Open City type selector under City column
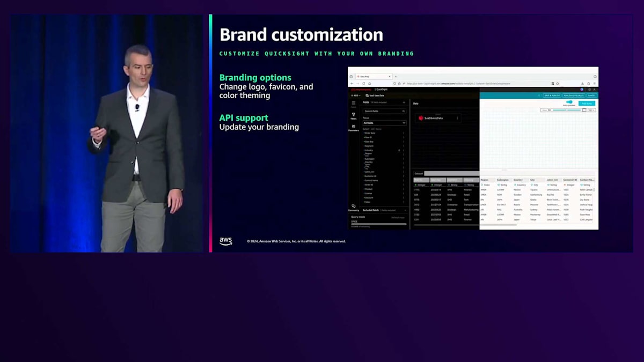 pos(535,185)
